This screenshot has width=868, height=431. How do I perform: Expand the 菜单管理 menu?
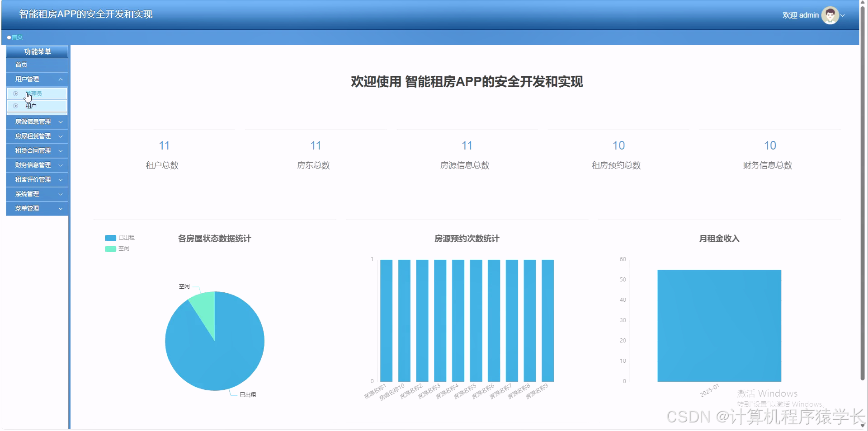pos(37,208)
